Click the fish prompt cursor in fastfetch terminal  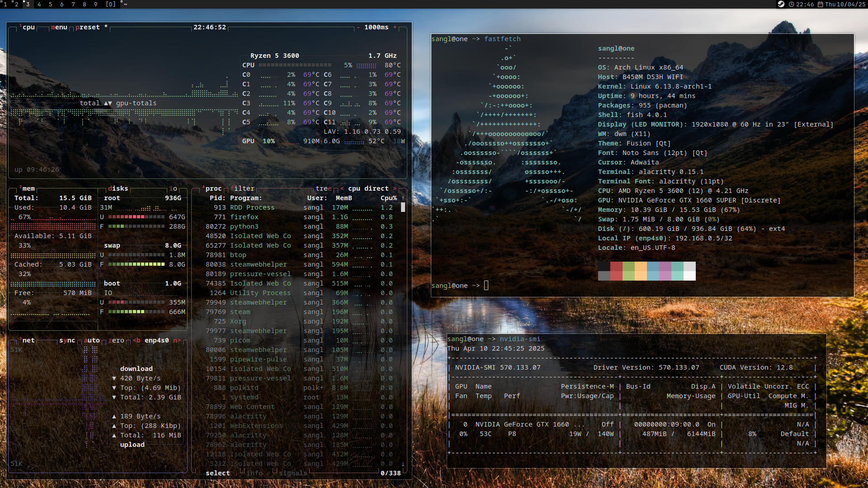(x=486, y=286)
